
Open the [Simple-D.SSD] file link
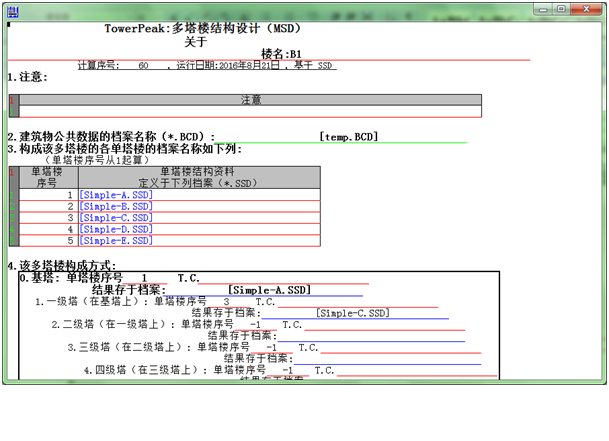point(116,229)
